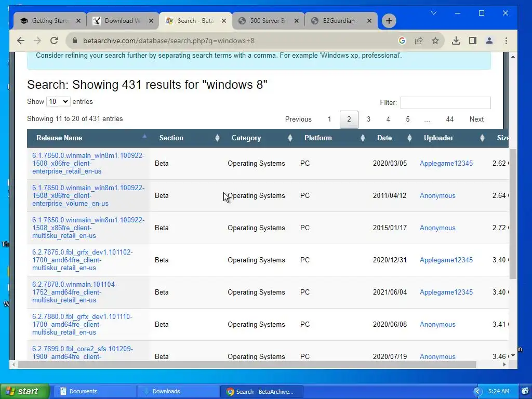This screenshot has width=532, height=399.
Task: Open the 6.2.7899.0 fbl_core2_sfs release link
Action: click(83, 353)
